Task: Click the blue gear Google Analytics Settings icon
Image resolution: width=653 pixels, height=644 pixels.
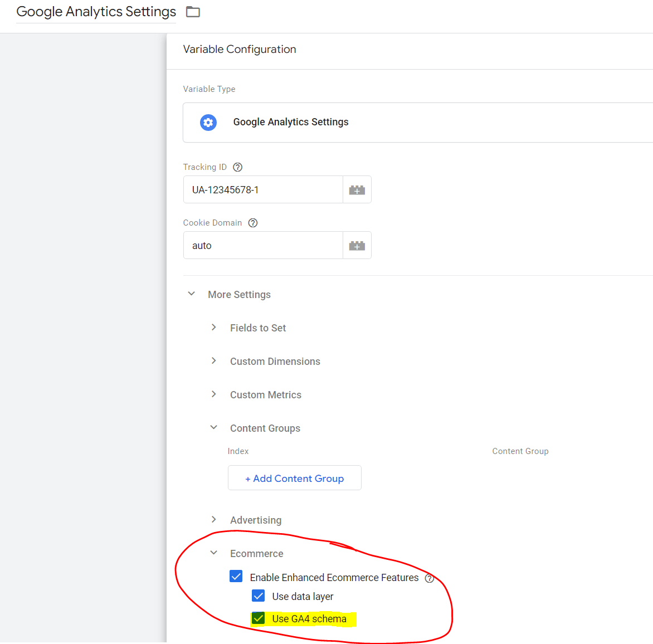Action: click(x=208, y=123)
